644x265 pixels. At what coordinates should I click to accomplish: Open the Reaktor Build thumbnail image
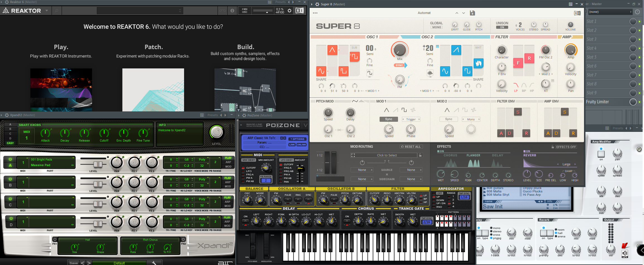tap(245, 90)
